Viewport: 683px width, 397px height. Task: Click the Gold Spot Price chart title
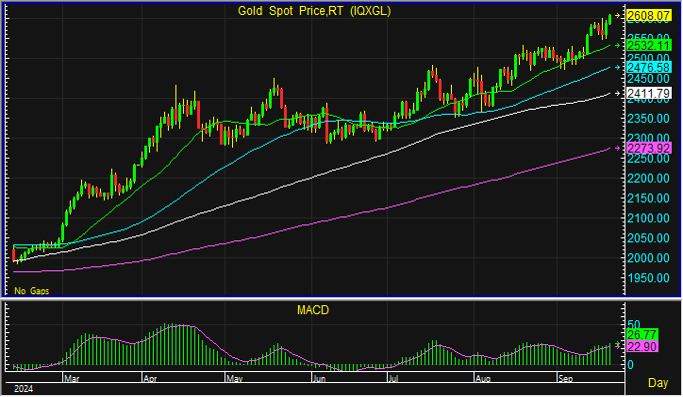314,11
